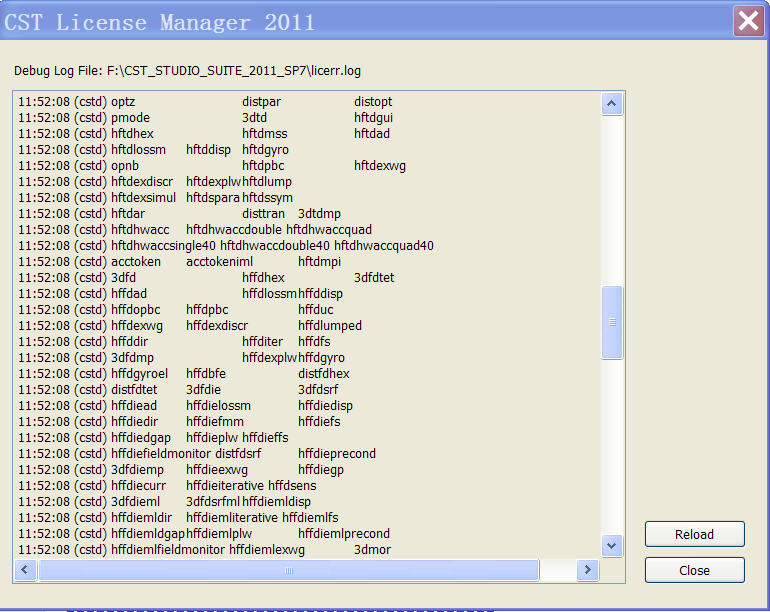Click the log entry '3dtdmp'
The image size is (770, 612).
click(x=319, y=214)
